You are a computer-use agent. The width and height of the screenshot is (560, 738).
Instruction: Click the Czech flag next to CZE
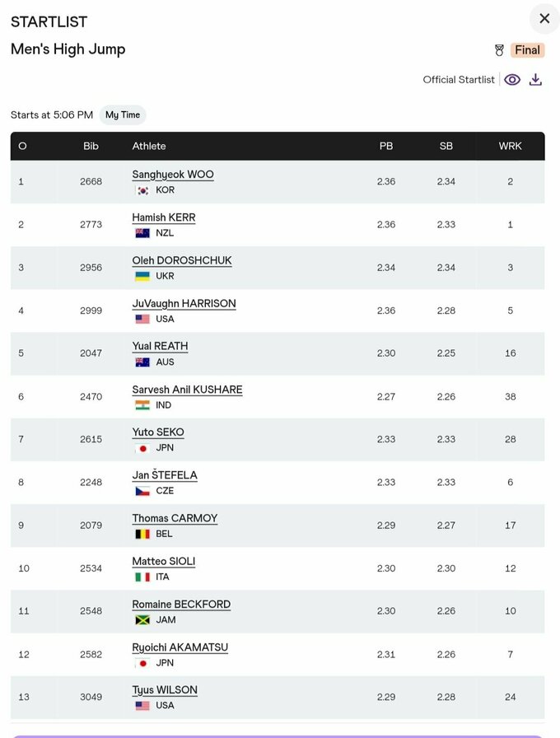pos(142,491)
